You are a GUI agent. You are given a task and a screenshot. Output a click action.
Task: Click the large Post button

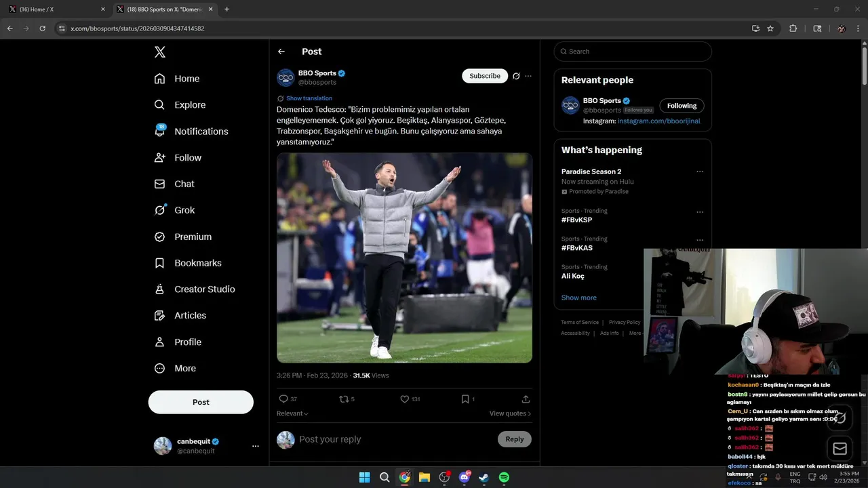201,402
